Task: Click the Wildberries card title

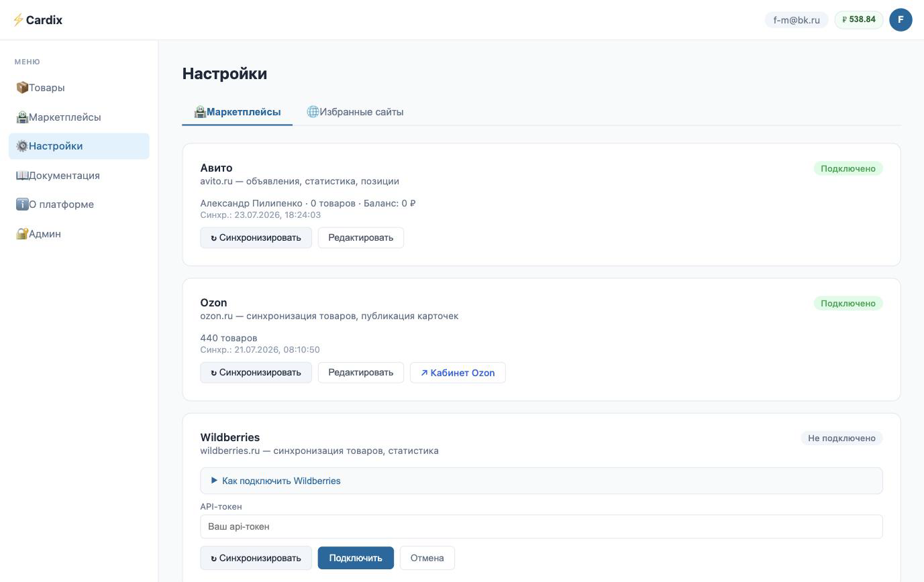Action: click(229, 437)
